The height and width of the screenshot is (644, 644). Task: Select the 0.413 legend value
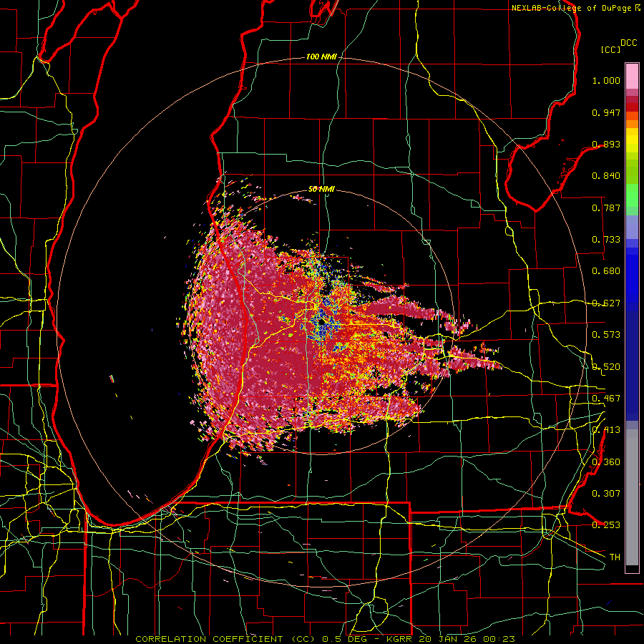click(606, 430)
